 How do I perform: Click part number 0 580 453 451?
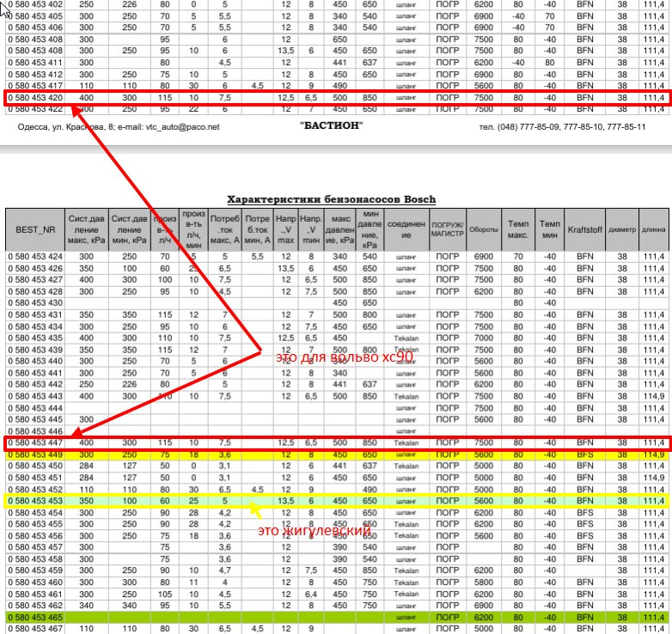[35, 478]
